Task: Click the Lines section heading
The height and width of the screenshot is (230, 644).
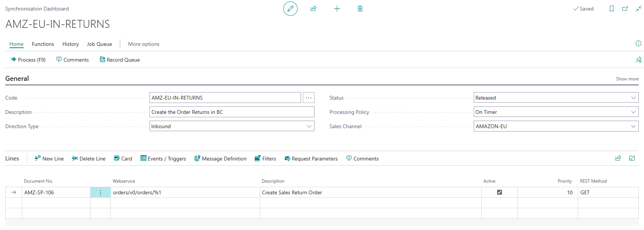Action: 12,159
